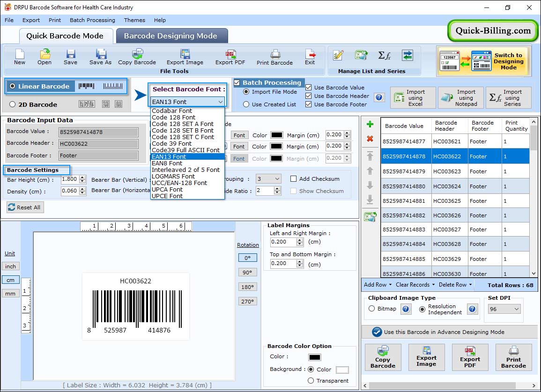
Task: Click the move row to bottom arrow
Action: pyautogui.click(x=370, y=200)
